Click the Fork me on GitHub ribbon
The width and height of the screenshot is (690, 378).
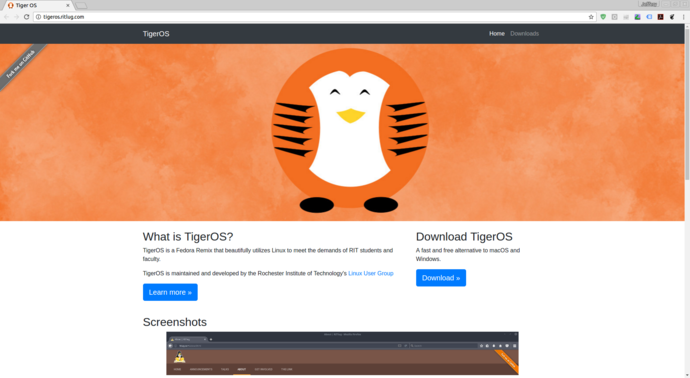20,65
